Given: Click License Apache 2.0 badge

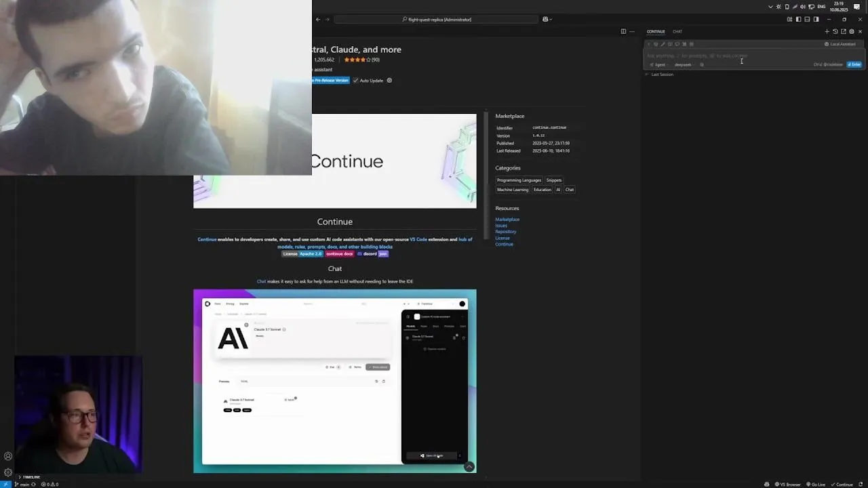Looking at the screenshot, I should [x=302, y=253].
